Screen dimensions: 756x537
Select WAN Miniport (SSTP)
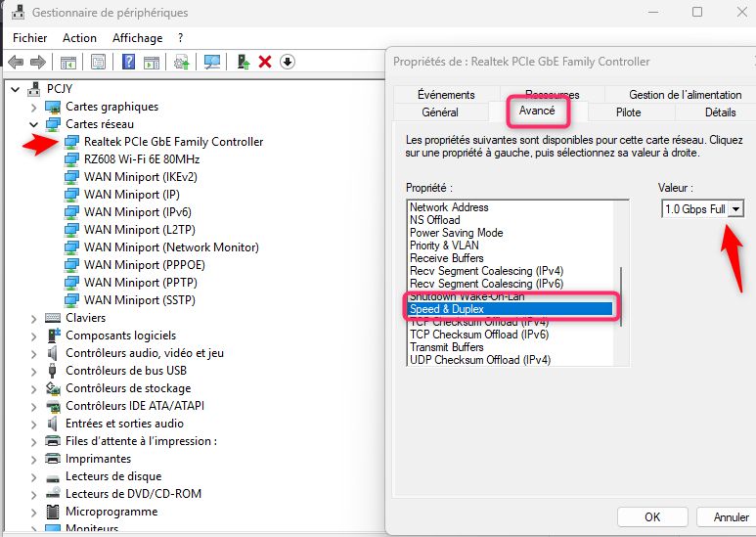tap(139, 300)
